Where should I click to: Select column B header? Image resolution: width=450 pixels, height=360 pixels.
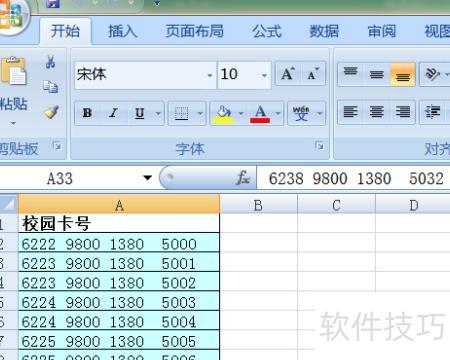coord(258,204)
